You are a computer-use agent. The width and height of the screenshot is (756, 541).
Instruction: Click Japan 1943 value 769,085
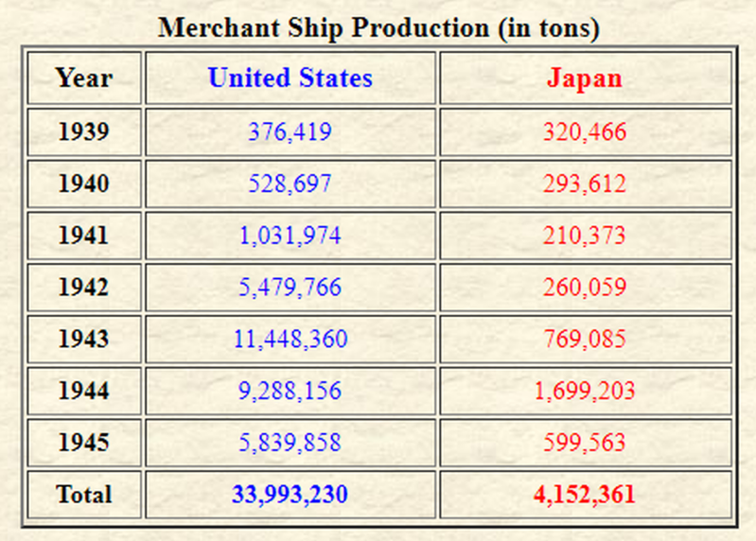585,339
